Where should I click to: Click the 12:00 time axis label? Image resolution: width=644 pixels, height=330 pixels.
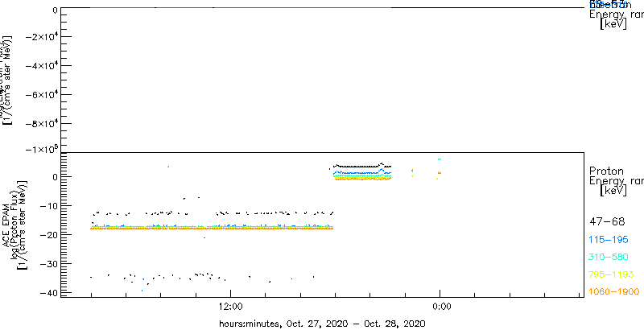pos(231,306)
